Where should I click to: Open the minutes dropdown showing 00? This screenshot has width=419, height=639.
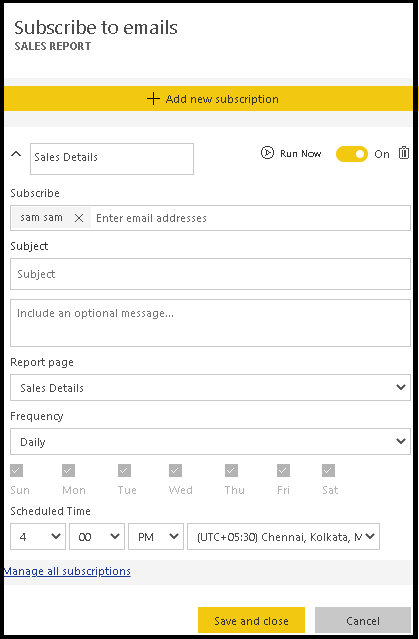[97, 537]
